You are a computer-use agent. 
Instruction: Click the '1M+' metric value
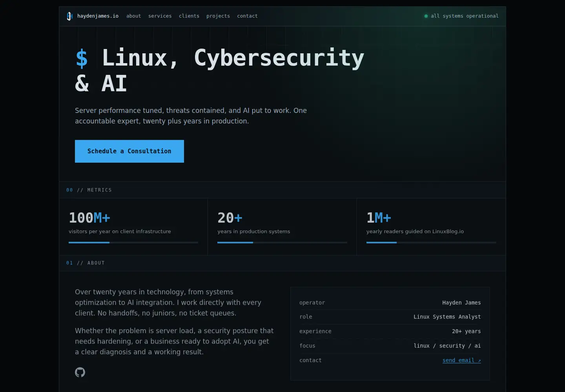click(x=379, y=218)
